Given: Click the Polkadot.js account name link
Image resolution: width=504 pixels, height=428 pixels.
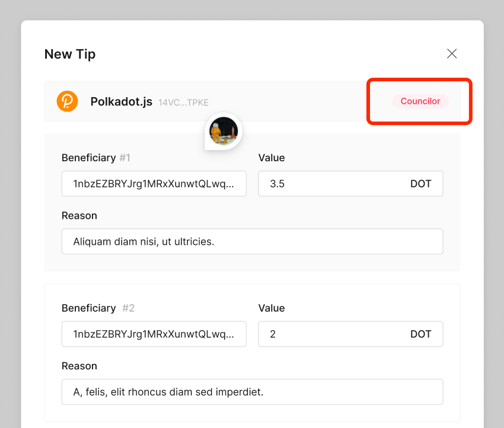Looking at the screenshot, I should click(122, 101).
